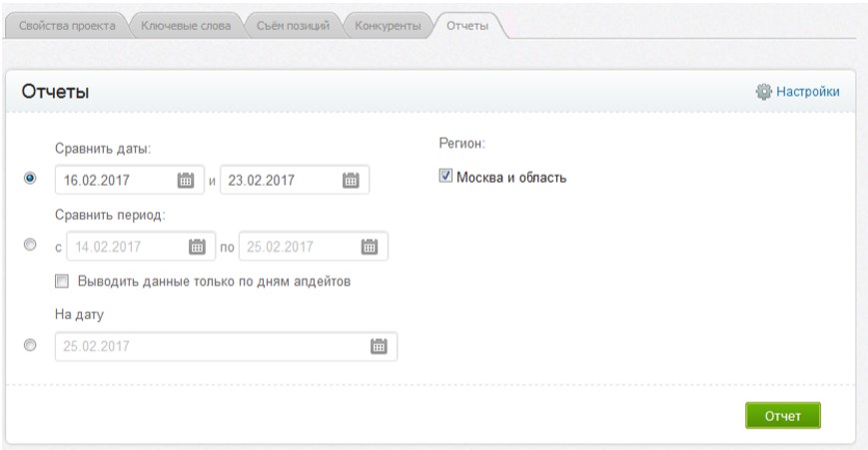Open calendar for the period end field
The height and width of the screenshot is (450, 868).
pyautogui.click(x=370, y=246)
